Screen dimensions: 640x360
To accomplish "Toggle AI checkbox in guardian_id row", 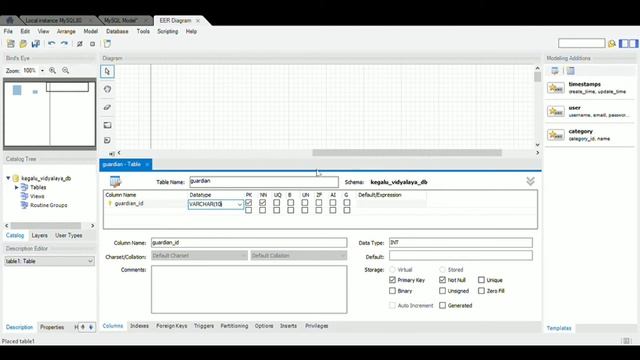I will tap(333, 203).
